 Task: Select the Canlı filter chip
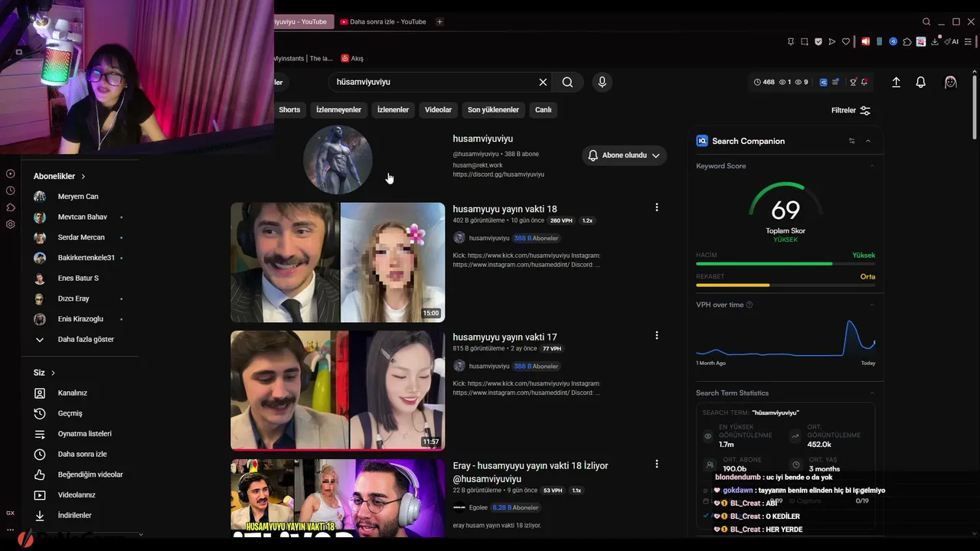click(543, 109)
